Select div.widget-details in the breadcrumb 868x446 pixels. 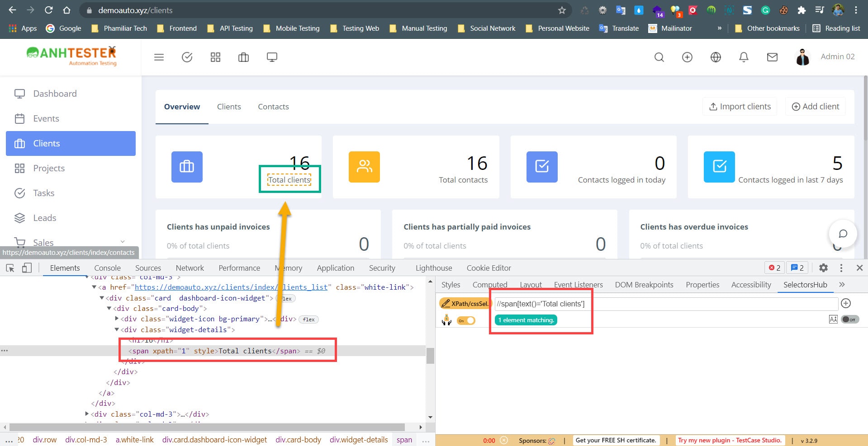(x=359, y=440)
